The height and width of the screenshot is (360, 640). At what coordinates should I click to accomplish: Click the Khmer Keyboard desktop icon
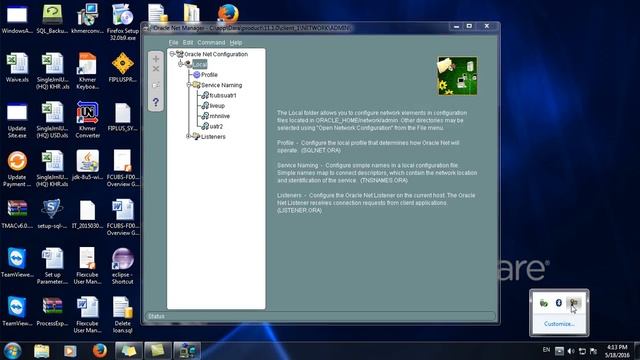coord(87,71)
